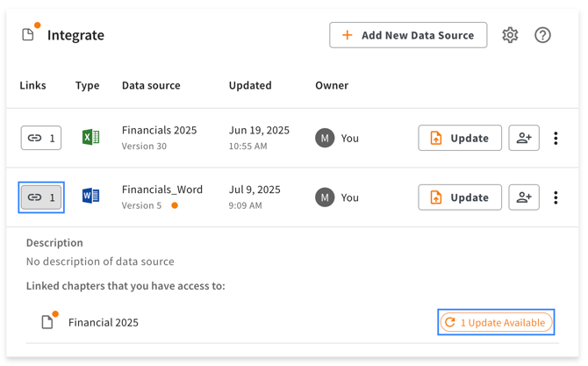588x366 pixels.
Task: Open the Financial 2025 linked chapter
Action: pos(104,322)
